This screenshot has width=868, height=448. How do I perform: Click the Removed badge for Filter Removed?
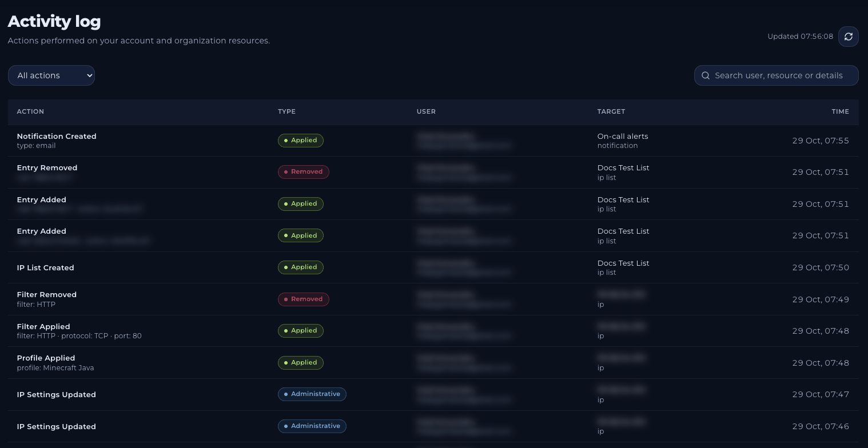(304, 299)
